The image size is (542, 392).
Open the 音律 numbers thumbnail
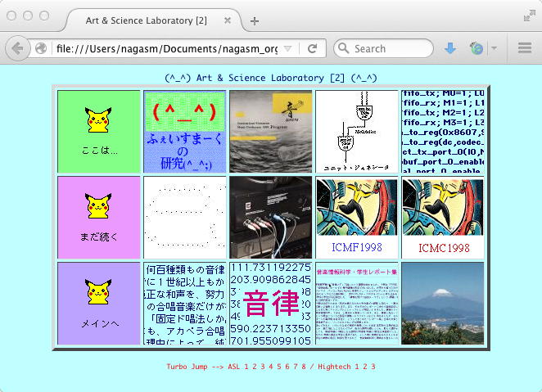(x=271, y=304)
